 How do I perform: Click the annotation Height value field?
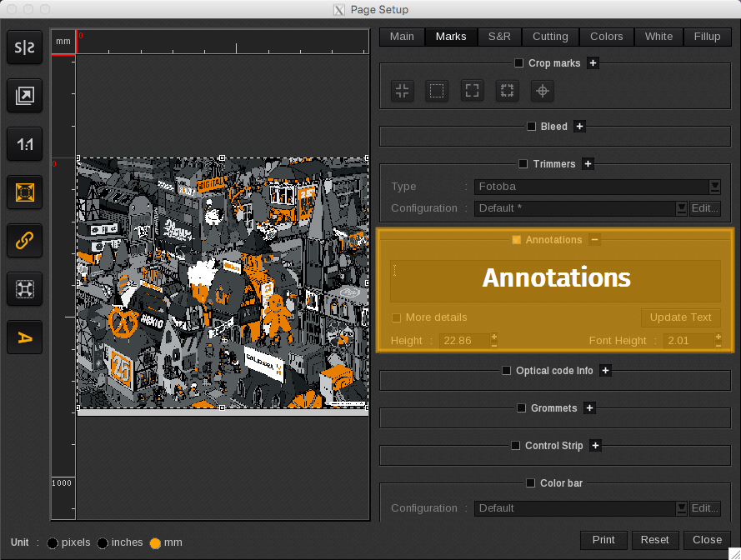coord(465,341)
